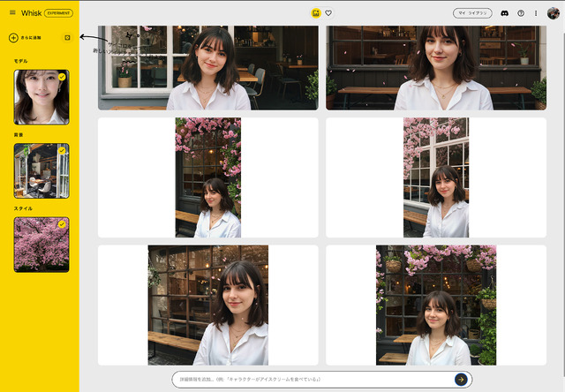This screenshot has height=392, width=565.
Task: Open the bottom-right portrait with hanging baskets
Action: click(x=436, y=305)
